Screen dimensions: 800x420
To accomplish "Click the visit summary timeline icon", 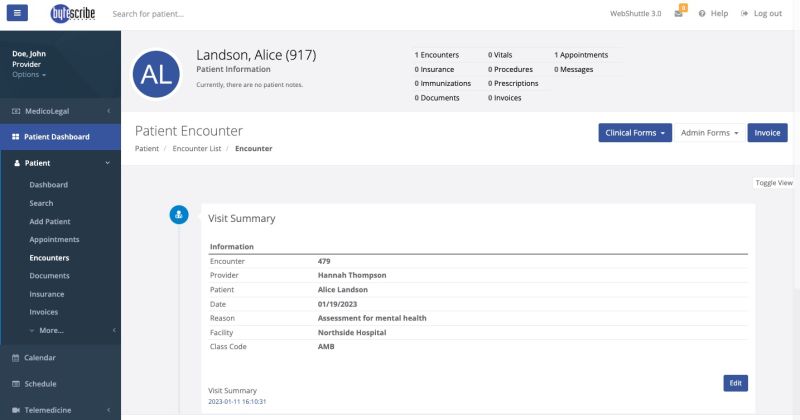I will pyautogui.click(x=178, y=213).
